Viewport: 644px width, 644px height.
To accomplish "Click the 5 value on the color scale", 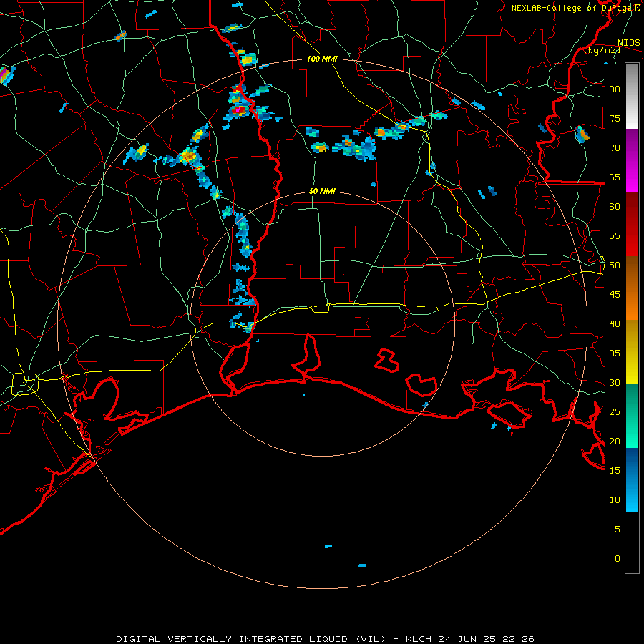I will tap(618, 530).
